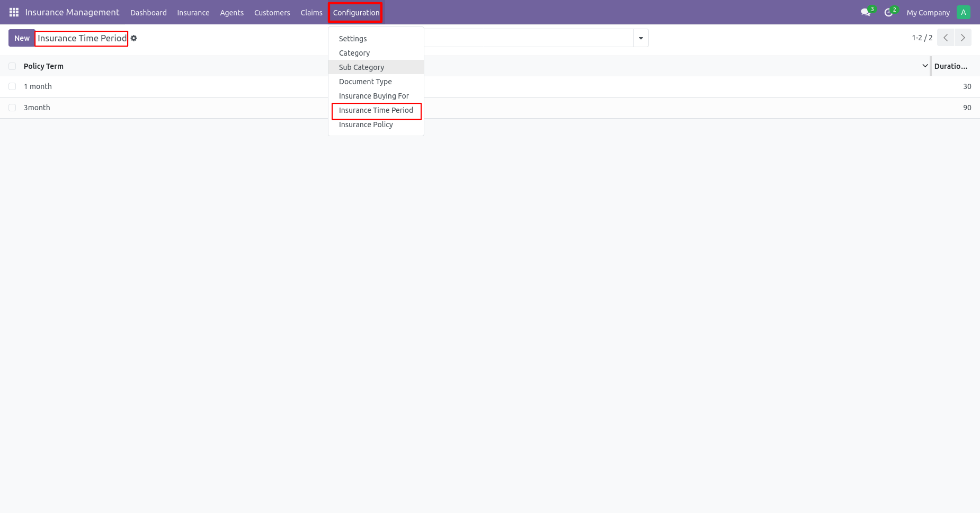980x513 pixels.
Task: Open the activities clock icon
Action: (x=889, y=12)
